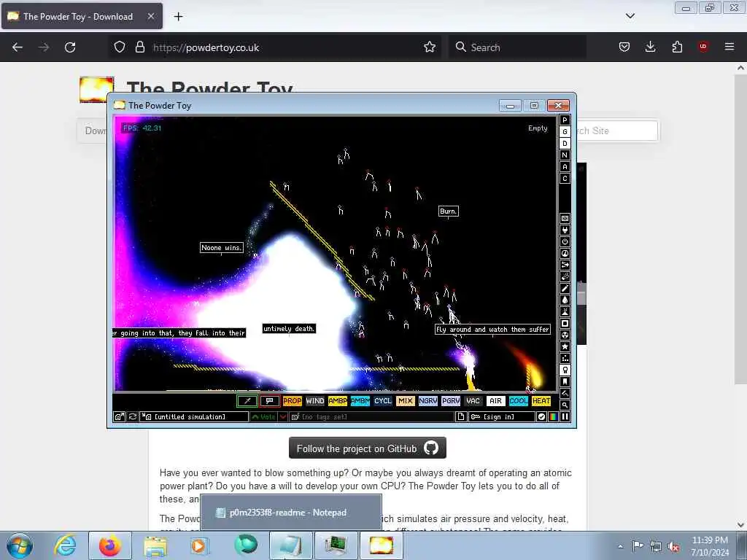The height and width of the screenshot is (560, 747).
Task: Select the PGRV tool
Action: [451, 401]
